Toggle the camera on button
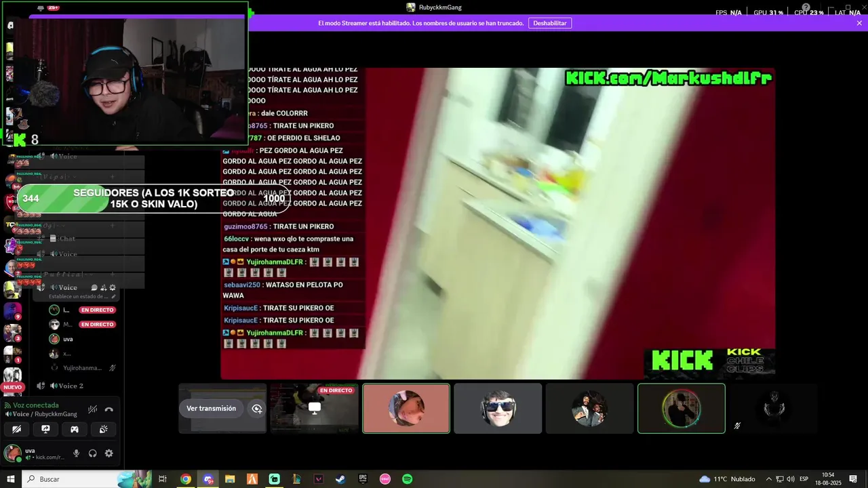 tap(17, 429)
